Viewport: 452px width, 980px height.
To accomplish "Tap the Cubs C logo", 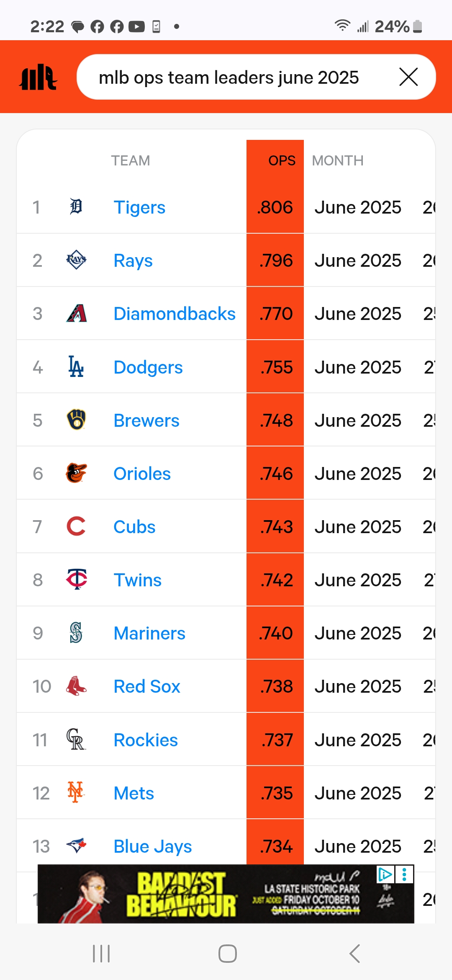I will 76,526.
